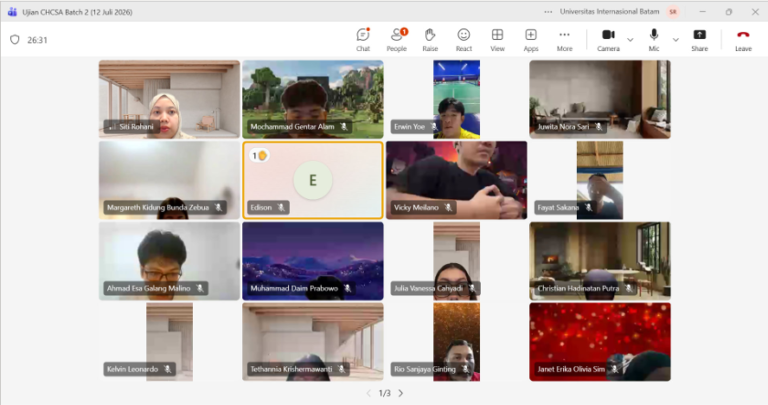
Task: Open the Chat panel
Action: 363,40
